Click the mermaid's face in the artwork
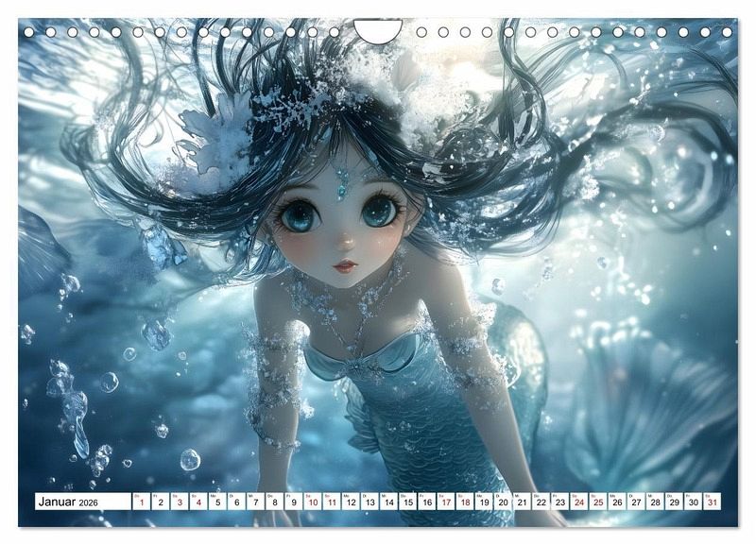 [342, 227]
